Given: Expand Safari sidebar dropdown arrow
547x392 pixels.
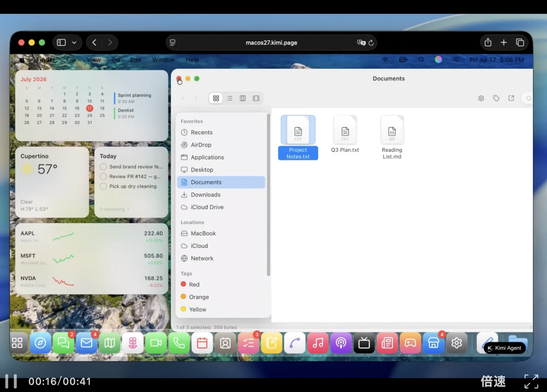Looking at the screenshot, I should pyautogui.click(x=74, y=43).
